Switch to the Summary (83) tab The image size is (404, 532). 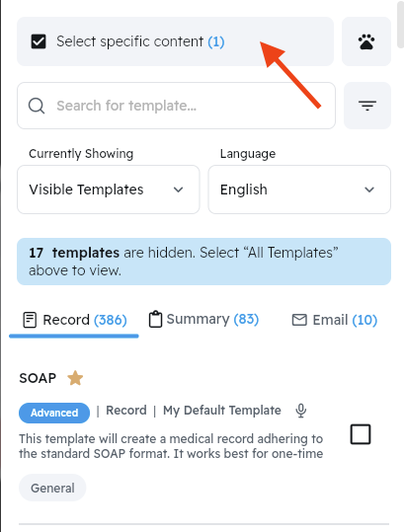pyautogui.click(x=203, y=319)
